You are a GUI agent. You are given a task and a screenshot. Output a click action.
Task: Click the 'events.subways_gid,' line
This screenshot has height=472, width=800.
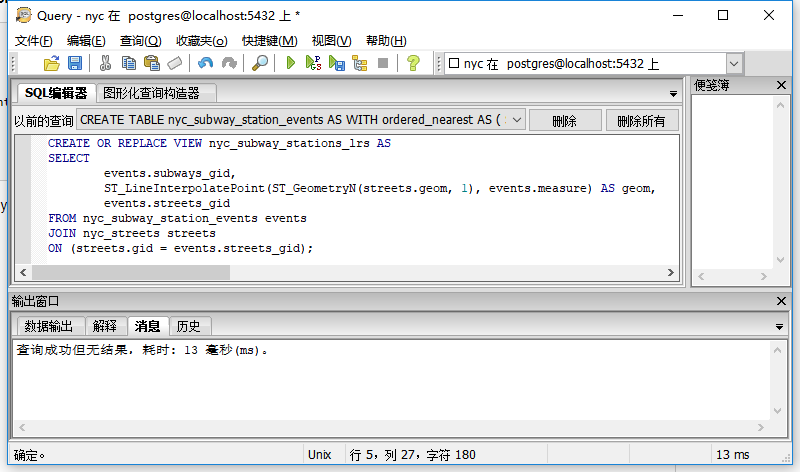point(169,173)
